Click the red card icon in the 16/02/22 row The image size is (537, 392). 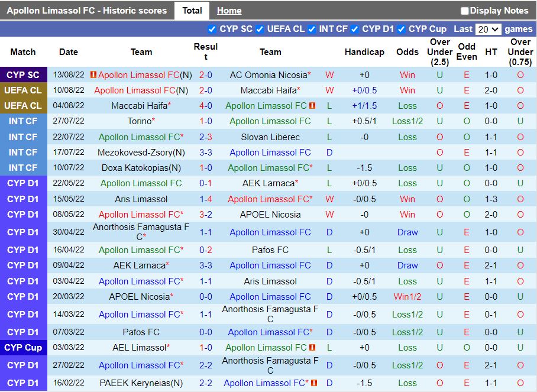pos(314,383)
